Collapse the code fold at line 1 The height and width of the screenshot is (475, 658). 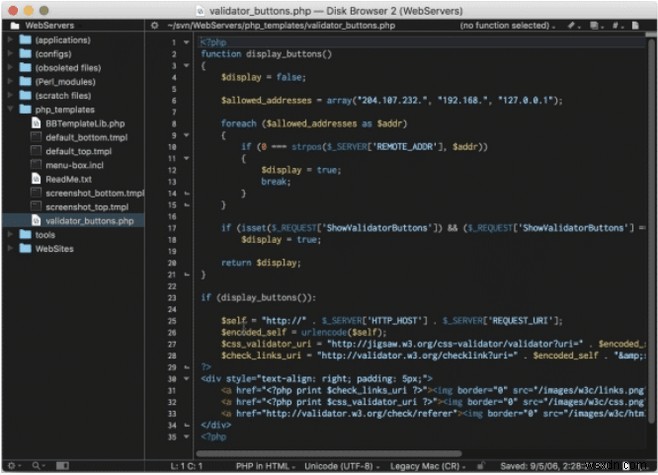coord(186,43)
